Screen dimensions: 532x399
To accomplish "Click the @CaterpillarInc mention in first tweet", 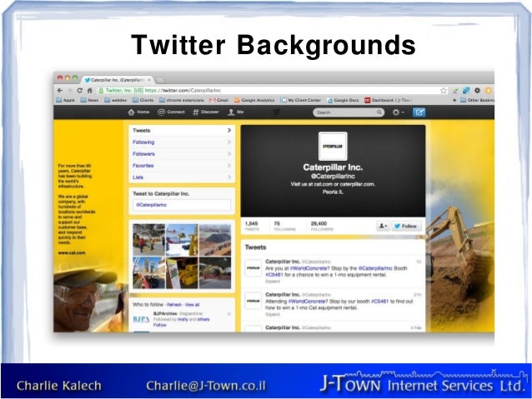I will click(x=375, y=268).
